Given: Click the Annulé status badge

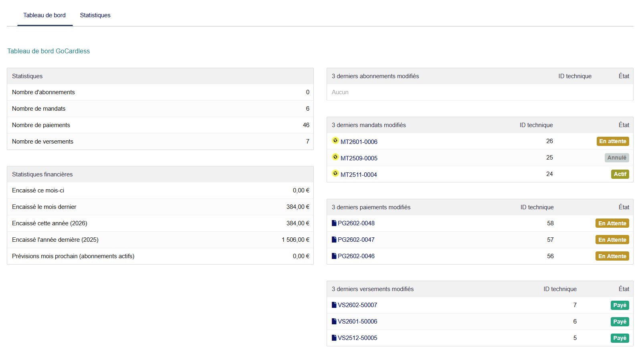Looking at the screenshot, I should point(617,158).
